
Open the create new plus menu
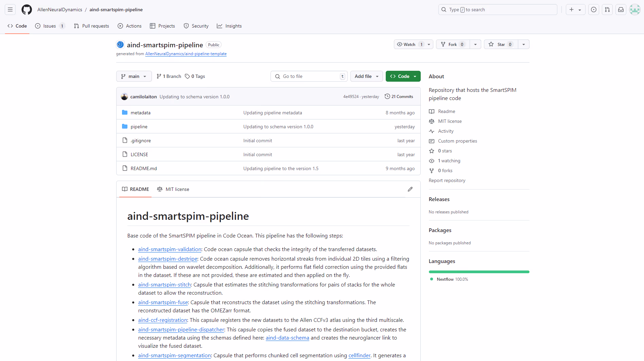click(575, 10)
